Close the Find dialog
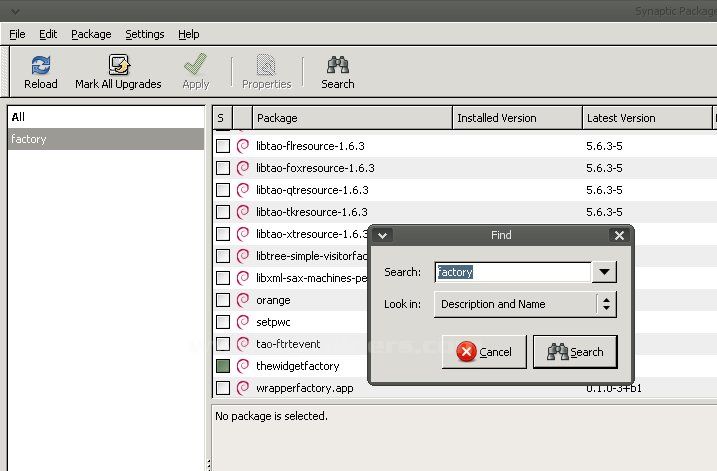 coord(619,236)
